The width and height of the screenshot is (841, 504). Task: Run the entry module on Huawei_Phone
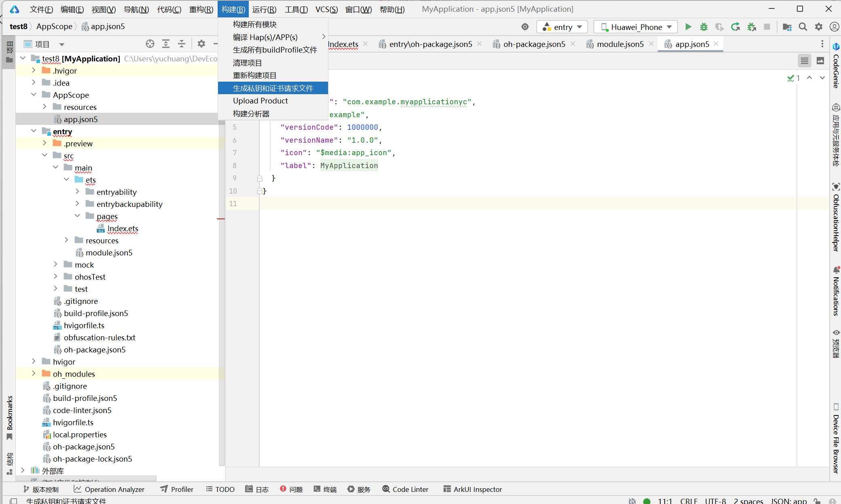688,27
